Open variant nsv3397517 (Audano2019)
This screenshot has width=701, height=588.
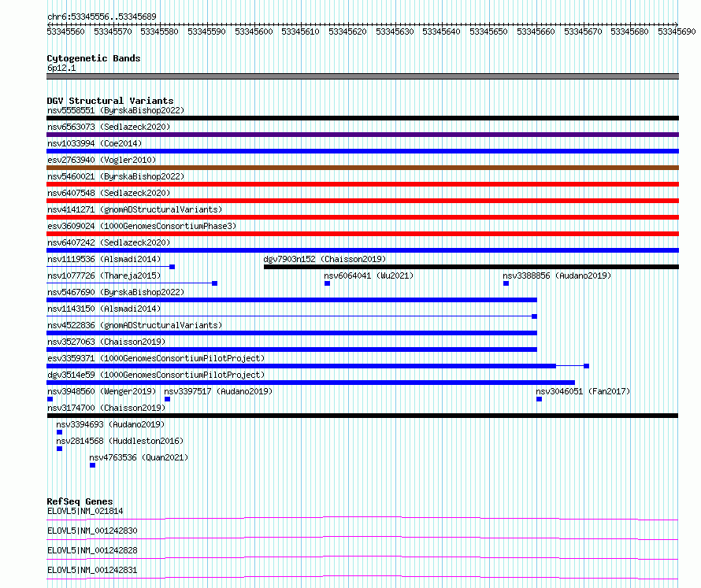point(218,391)
